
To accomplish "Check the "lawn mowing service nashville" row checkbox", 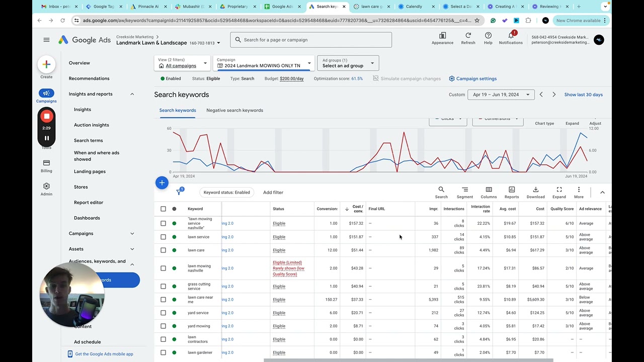I will (x=163, y=223).
